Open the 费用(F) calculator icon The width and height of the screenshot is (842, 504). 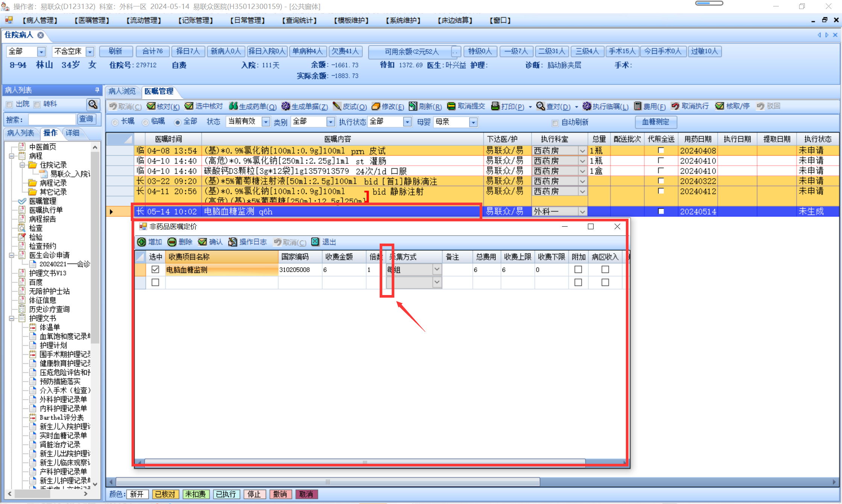click(638, 106)
